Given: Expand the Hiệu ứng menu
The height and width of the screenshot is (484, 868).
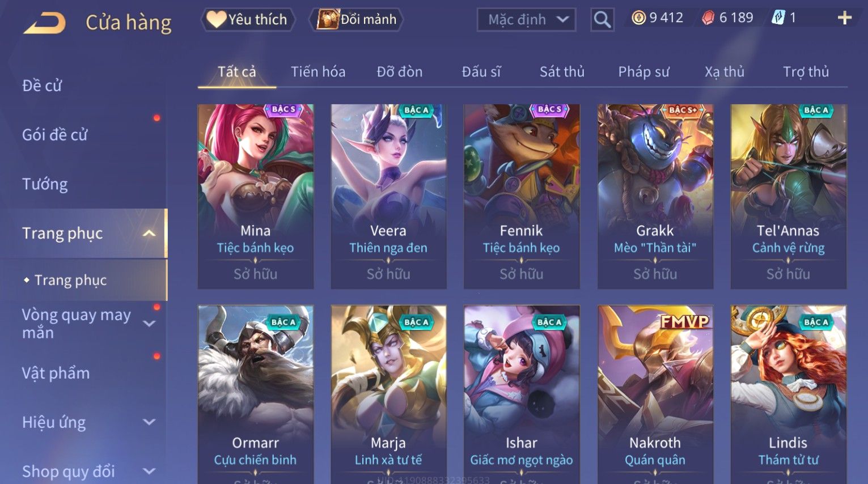Looking at the screenshot, I should click(x=149, y=422).
